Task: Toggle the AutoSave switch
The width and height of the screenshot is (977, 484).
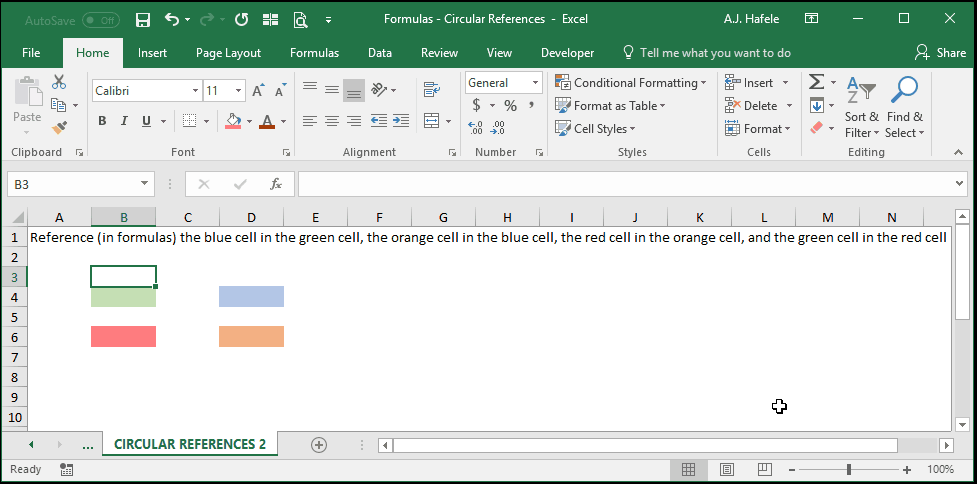Action: pyautogui.click(x=101, y=20)
